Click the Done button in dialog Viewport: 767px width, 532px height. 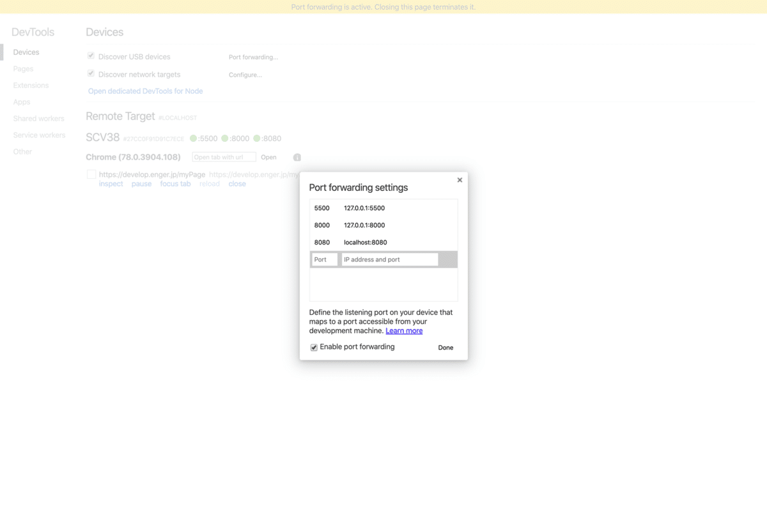tap(445, 348)
